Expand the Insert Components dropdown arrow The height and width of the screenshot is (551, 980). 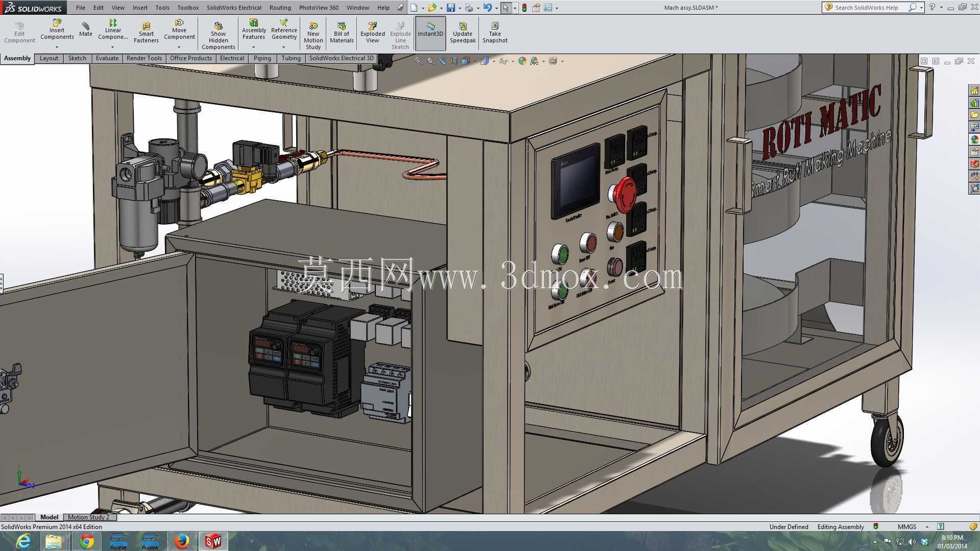pyautogui.click(x=57, y=47)
